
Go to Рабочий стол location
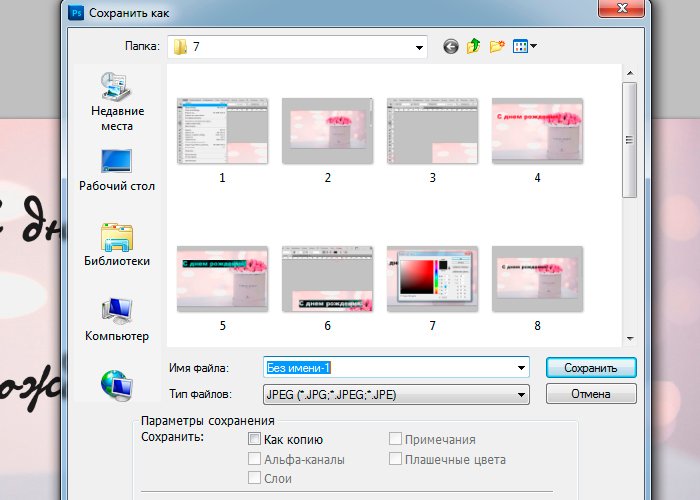click(x=117, y=170)
